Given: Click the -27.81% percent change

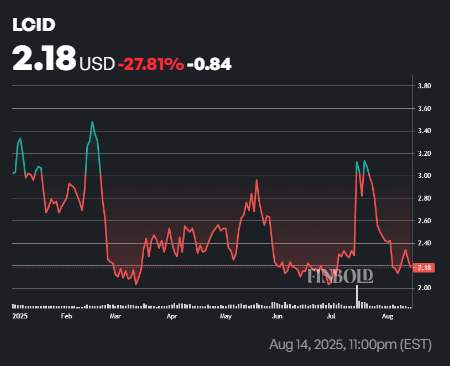Looking at the screenshot, I should [x=151, y=64].
